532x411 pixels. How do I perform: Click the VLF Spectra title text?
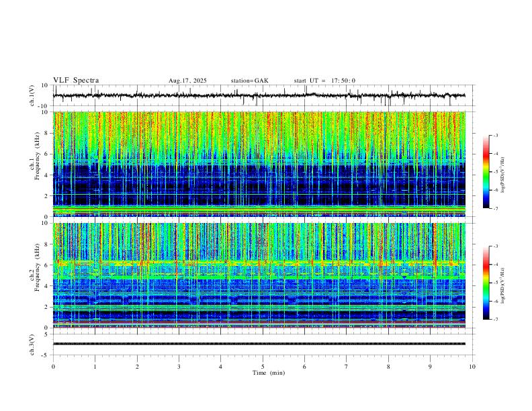(x=76, y=81)
